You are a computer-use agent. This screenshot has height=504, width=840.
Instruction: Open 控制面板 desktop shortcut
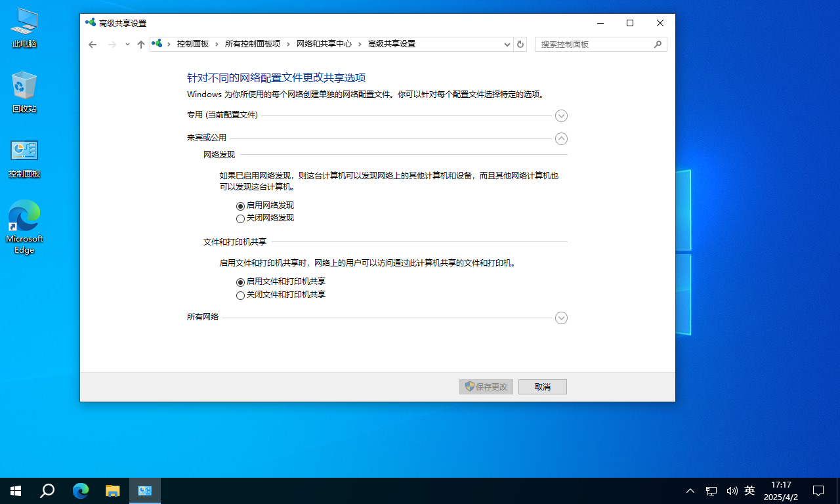tap(24, 158)
